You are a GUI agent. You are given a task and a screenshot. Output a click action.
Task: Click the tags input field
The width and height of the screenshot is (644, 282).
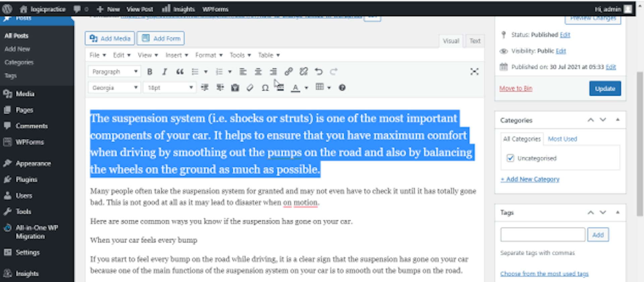(x=543, y=234)
